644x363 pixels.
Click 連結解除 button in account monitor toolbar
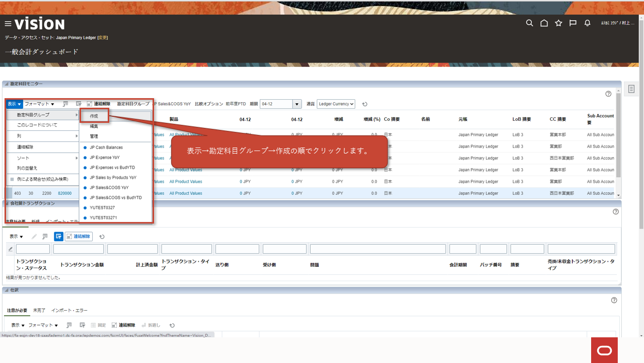click(98, 104)
